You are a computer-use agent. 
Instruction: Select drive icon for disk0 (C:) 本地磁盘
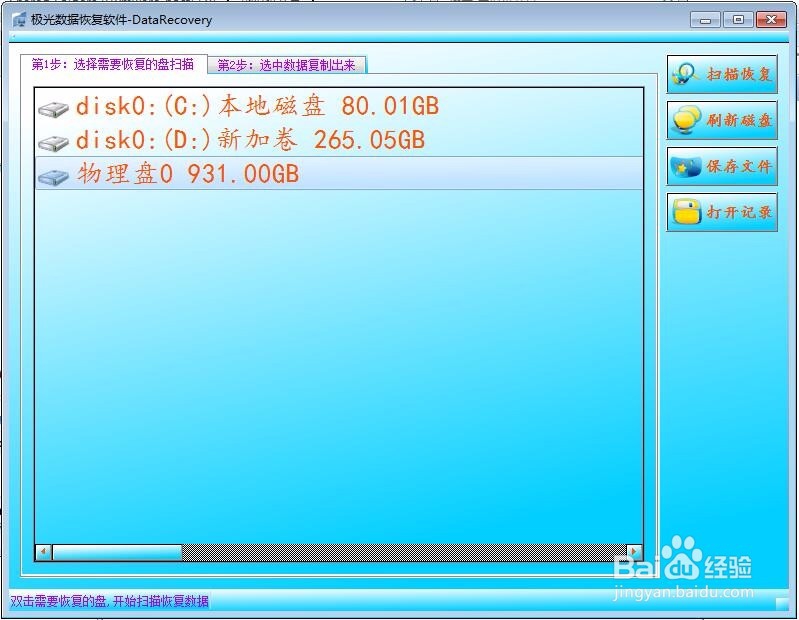(x=53, y=109)
